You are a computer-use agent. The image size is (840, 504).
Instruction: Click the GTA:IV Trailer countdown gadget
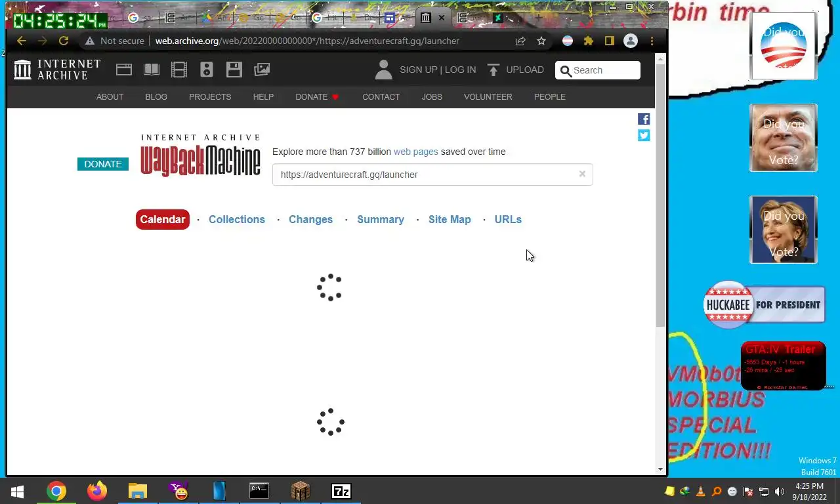[784, 366]
